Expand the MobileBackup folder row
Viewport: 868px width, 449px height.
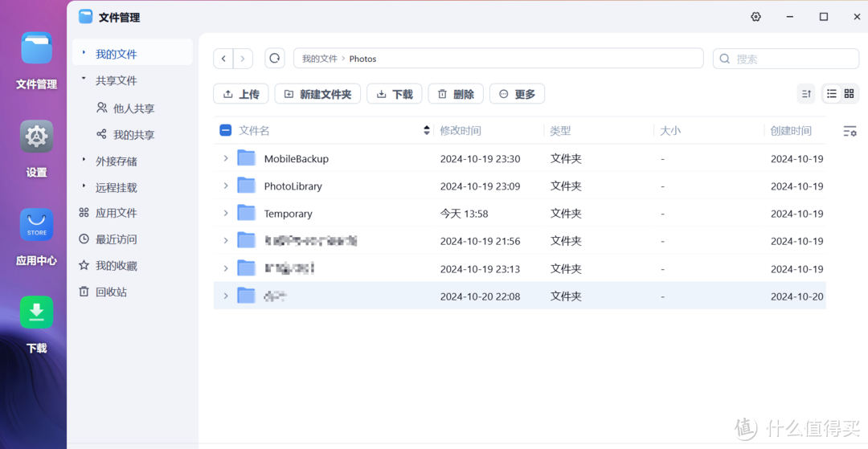pos(226,159)
